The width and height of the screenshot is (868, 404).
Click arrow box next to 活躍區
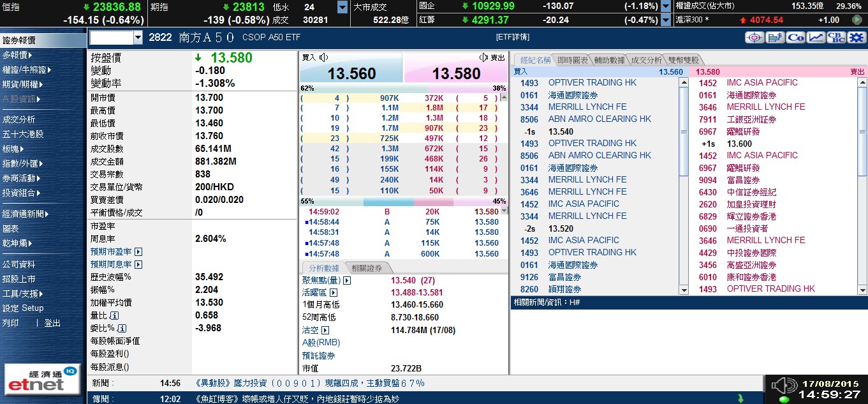click(333, 292)
